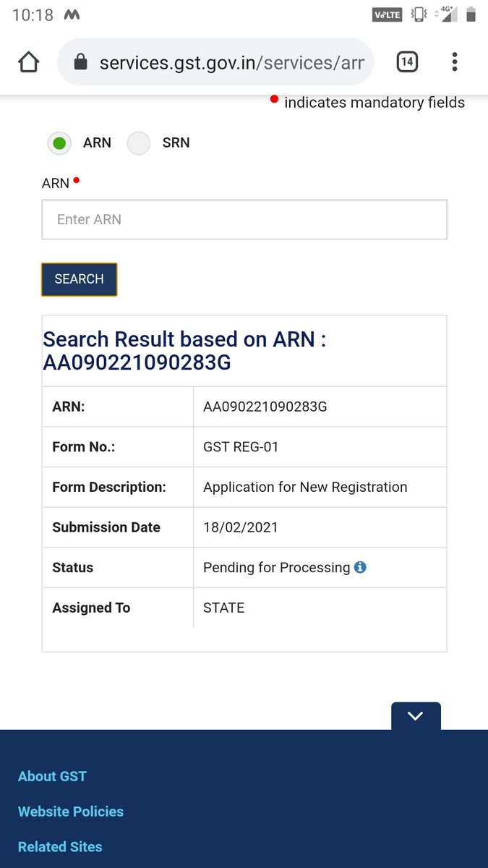Select the SRN radio button
The width and height of the screenshot is (488, 868).
click(138, 143)
